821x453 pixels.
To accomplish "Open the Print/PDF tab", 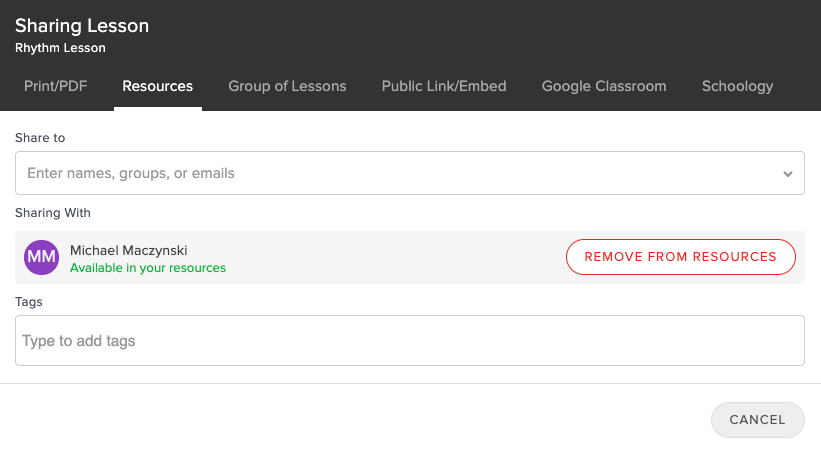I will tap(56, 86).
